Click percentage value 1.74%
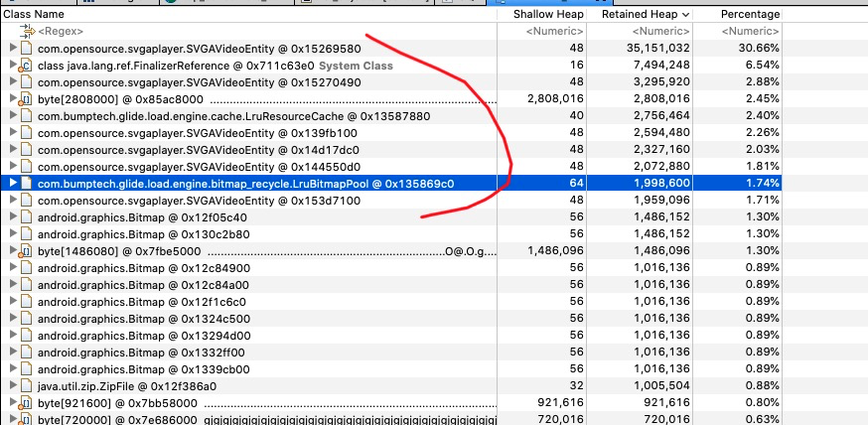Viewport: 868px width, 425px height. coord(764,183)
